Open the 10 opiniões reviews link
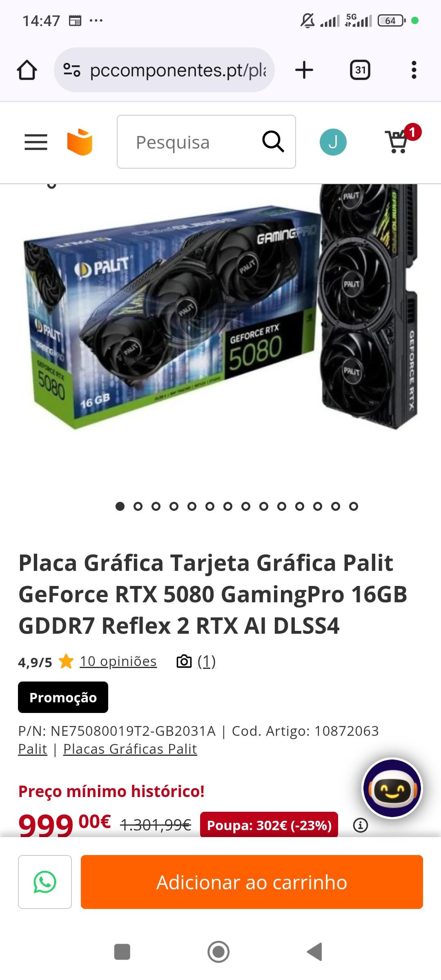 coord(118,661)
